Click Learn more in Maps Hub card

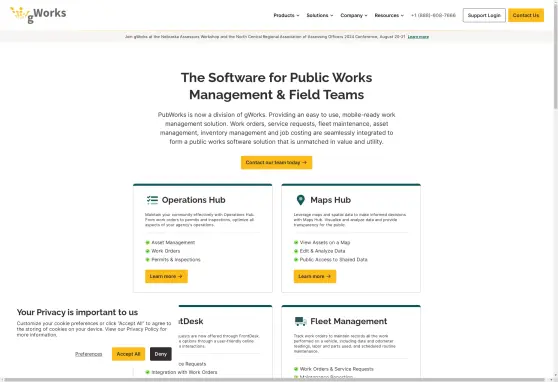pos(315,276)
